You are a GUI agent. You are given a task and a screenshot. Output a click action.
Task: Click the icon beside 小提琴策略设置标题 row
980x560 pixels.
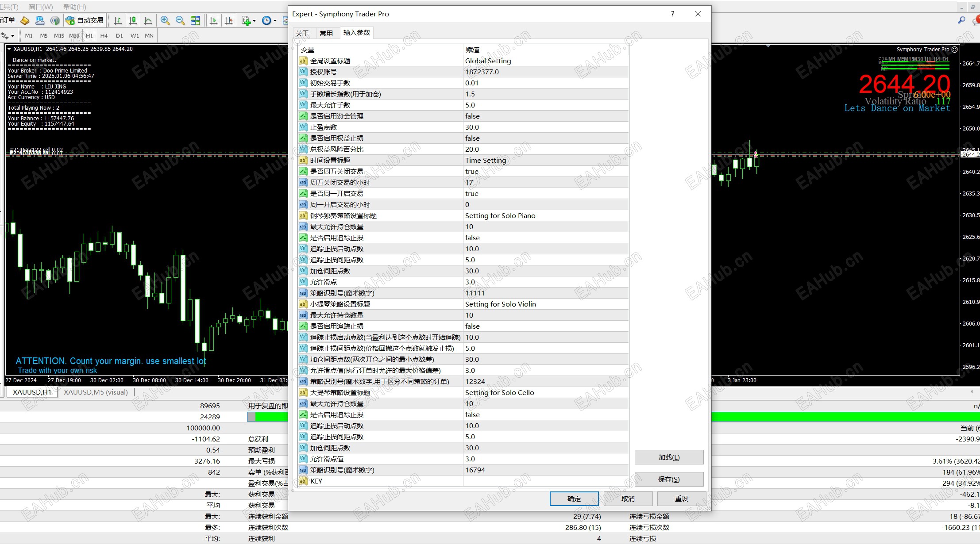303,304
